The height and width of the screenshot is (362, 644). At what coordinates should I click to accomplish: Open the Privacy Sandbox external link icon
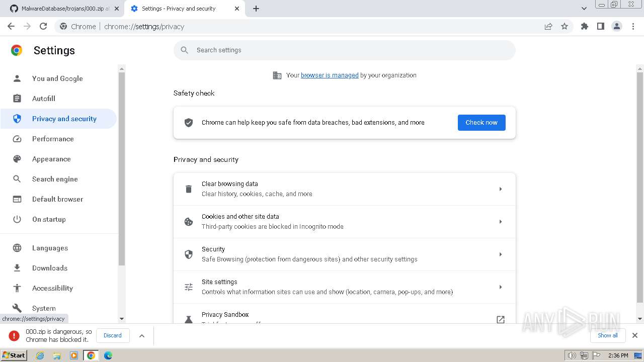pos(501,319)
